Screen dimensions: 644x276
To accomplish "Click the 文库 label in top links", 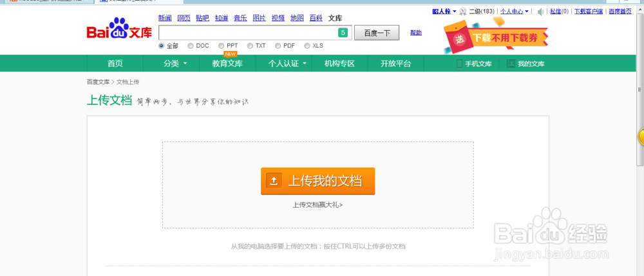I will 335,17.
